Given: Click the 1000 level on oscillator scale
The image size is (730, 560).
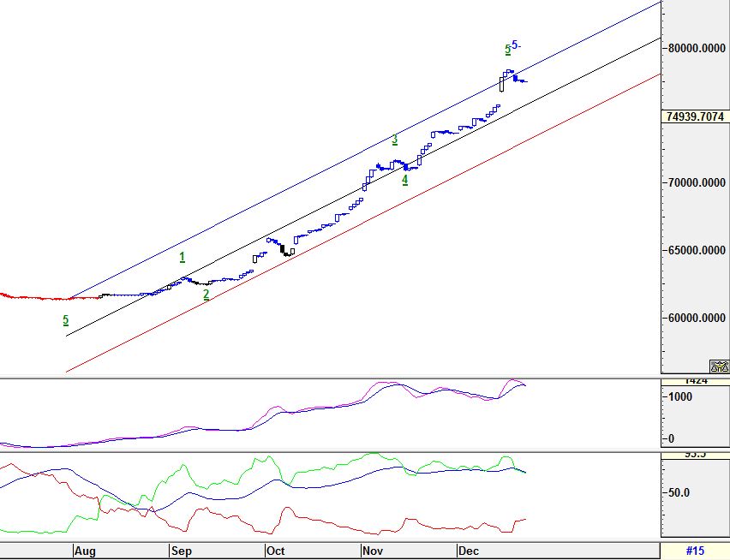Looking at the screenshot, I should 681,397.
